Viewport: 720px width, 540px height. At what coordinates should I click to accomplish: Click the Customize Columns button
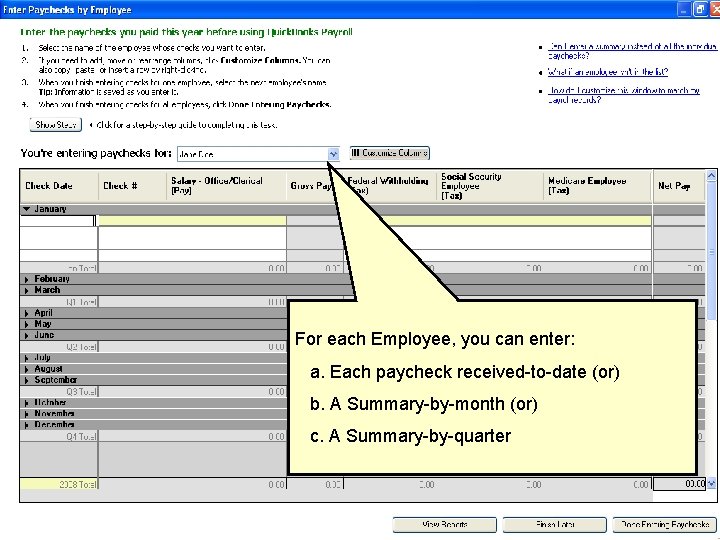(389, 153)
